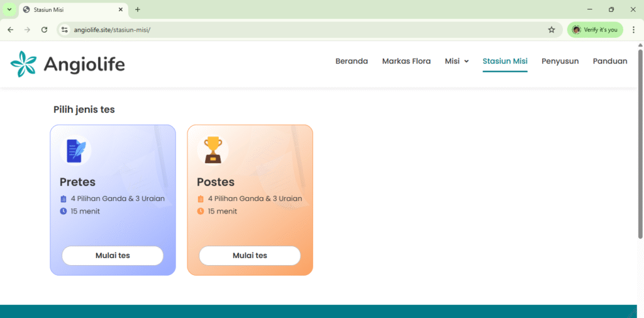
Task: Click the clipboard icon on Postes card
Action: pyautogui.click(x=201, y=199)
